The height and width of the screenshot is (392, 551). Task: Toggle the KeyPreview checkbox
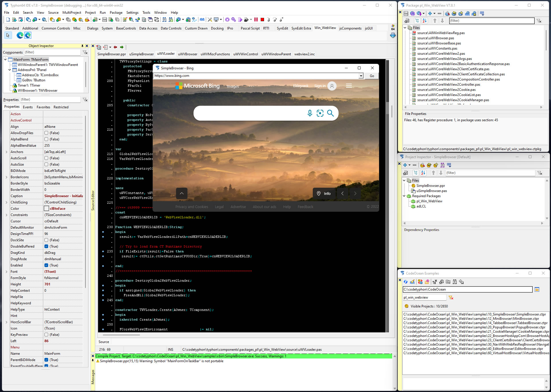tap(46, 335)
